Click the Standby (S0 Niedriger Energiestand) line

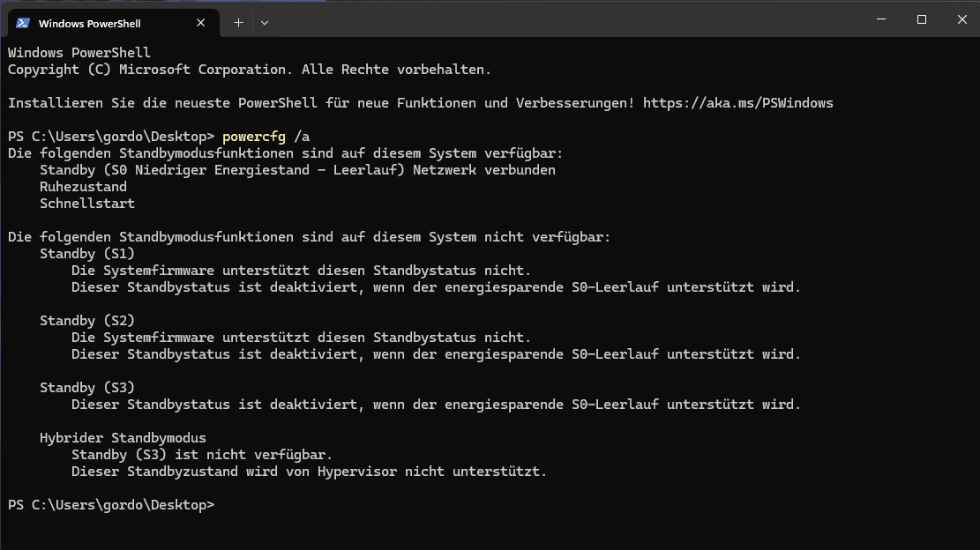tap(297, 170)
